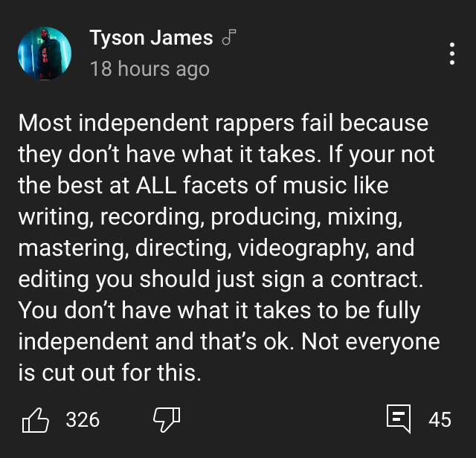This screenshot has width=476, height=458.
Task: View the 45 replies count
Action: click(440, 420)
